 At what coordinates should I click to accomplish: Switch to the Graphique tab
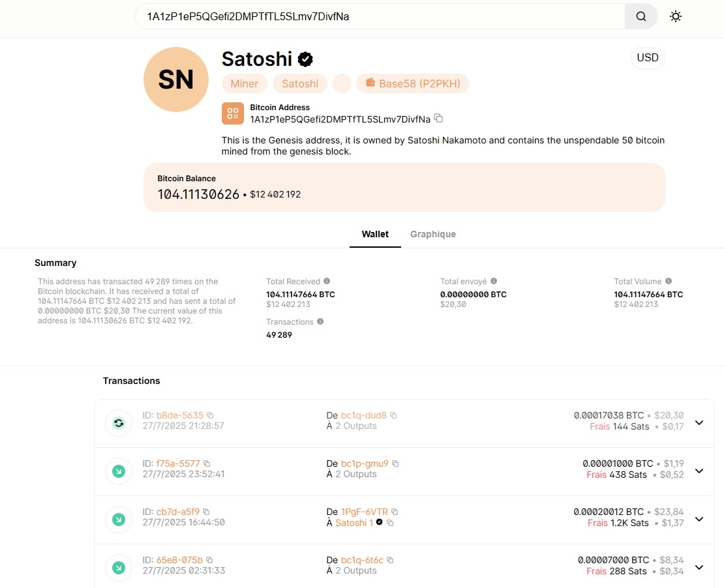(x=433, y=234)
